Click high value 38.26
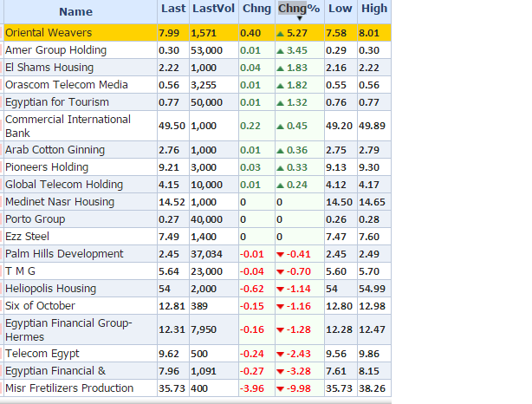Viewport: 532px width, 404px height. (373, 388)
